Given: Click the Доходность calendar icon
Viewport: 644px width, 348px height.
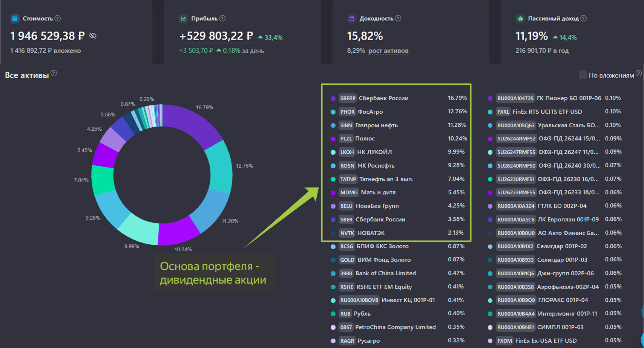Looking at the screenshot, I should click(x=352, y=18).
